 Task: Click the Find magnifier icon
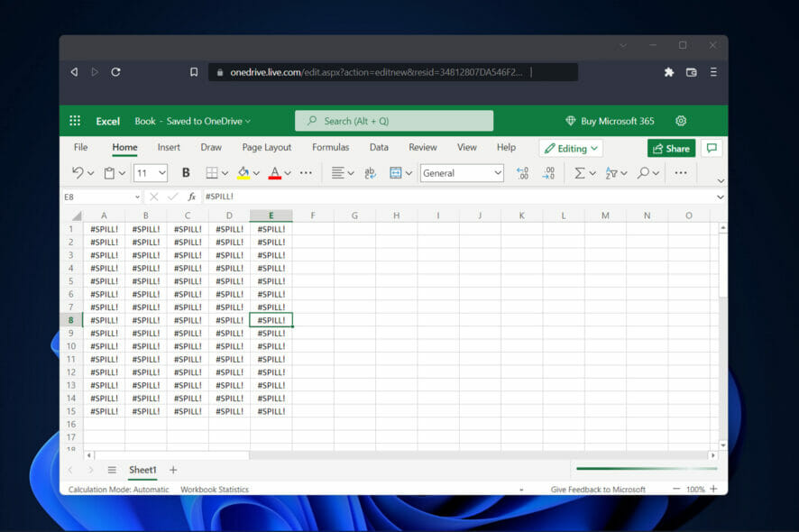pos(643,173)
